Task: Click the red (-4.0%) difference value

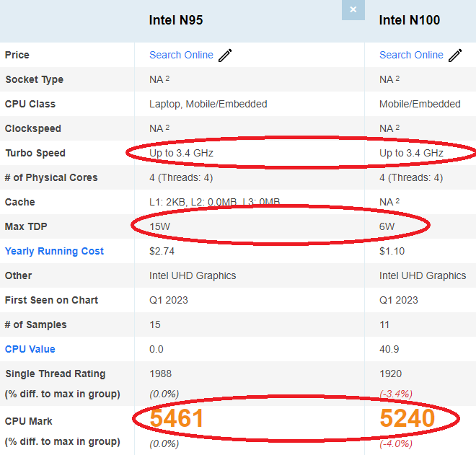Action: [x=396, y=443]
